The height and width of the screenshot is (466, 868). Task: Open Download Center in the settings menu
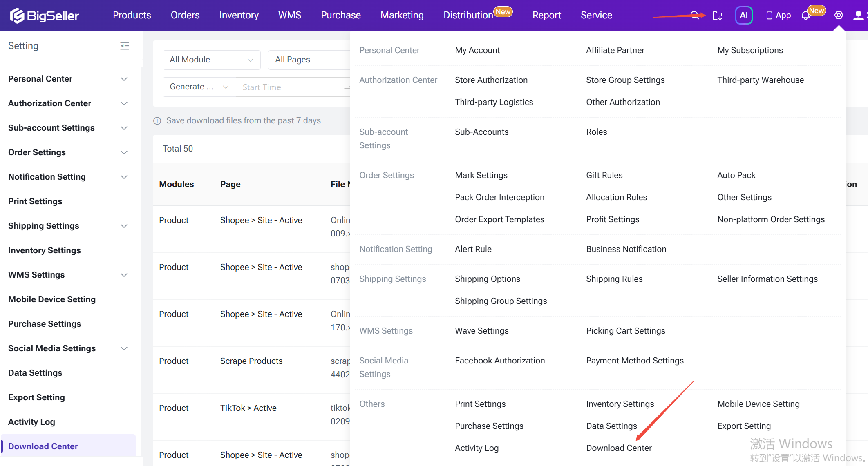(619, 448)
